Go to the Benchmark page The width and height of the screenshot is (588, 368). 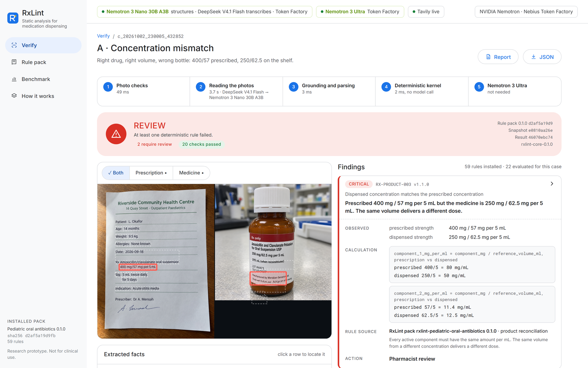[x=43, y=79]
